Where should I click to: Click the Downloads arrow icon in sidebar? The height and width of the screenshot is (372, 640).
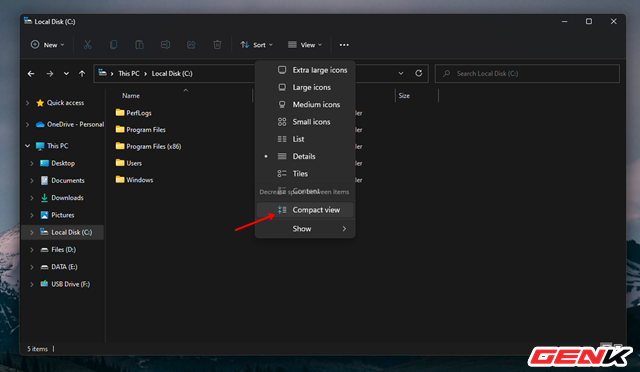(x=44, y=198)
